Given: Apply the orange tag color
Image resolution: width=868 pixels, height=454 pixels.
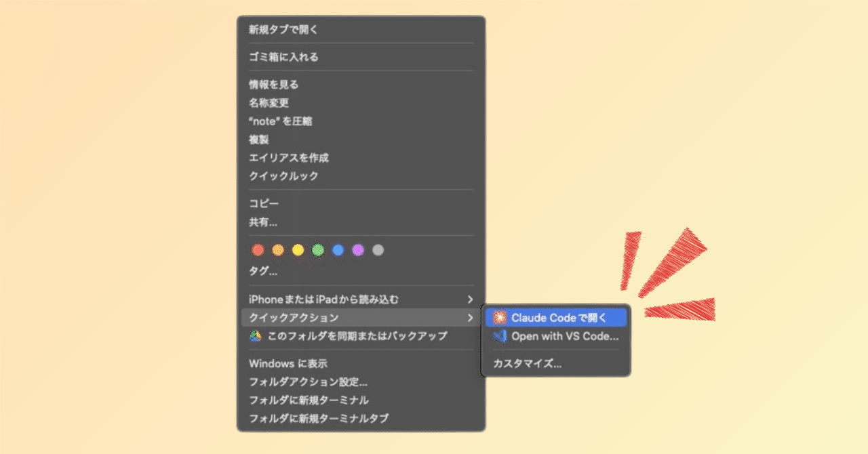Looking at the screenshot, I should point(277,250).
